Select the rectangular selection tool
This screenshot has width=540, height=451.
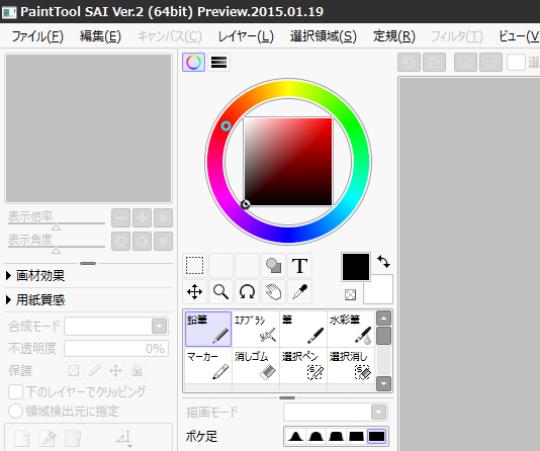pos(195,266)
